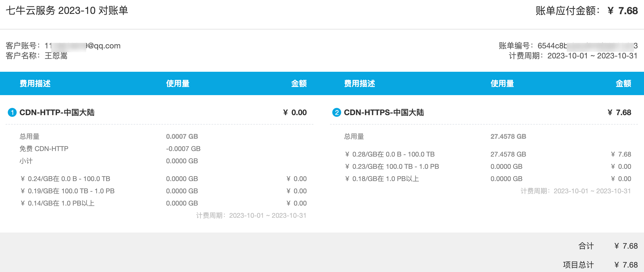Click bold 27.4578 GB in the HTTPS 总用量 row
644x272 pixels.
508,136
